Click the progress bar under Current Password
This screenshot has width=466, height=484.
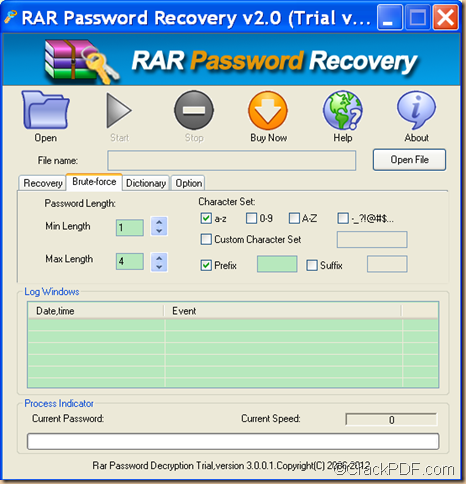click(233, 441)
